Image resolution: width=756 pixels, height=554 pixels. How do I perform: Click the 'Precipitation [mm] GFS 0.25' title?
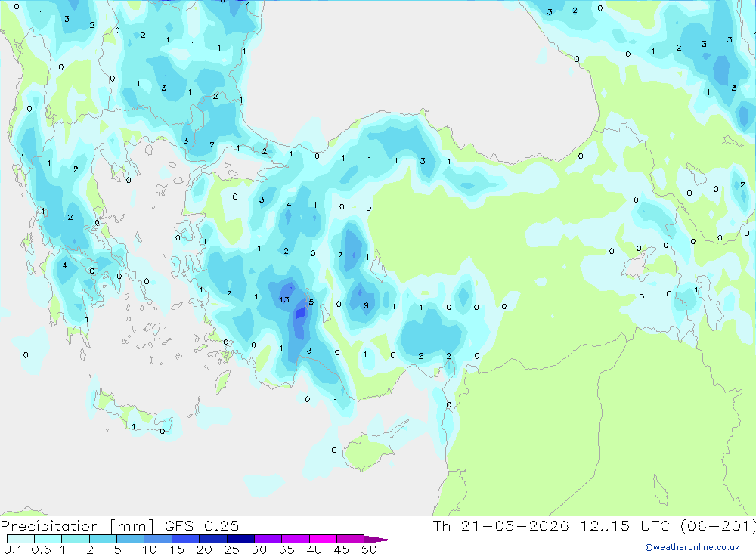point(119,525)
